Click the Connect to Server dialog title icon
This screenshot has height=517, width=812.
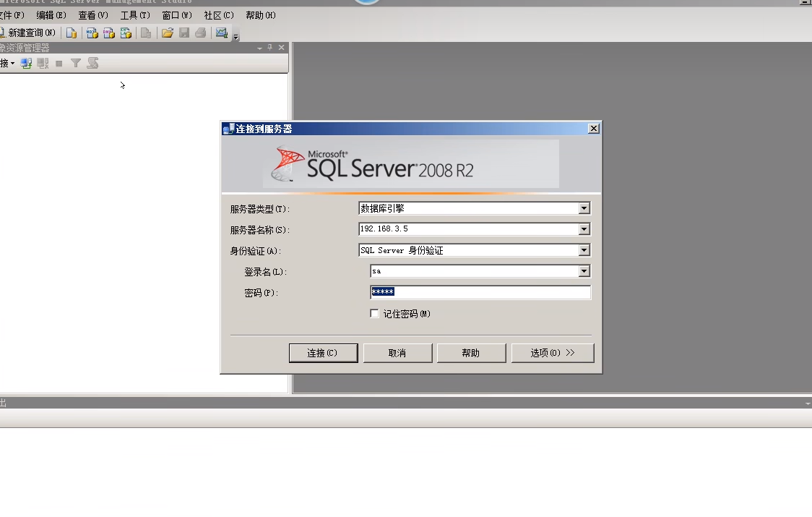click(x=228, y=129)
